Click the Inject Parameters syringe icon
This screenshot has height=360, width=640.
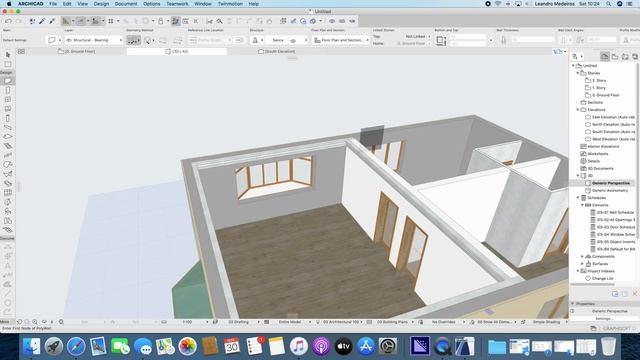pos(52,21)
